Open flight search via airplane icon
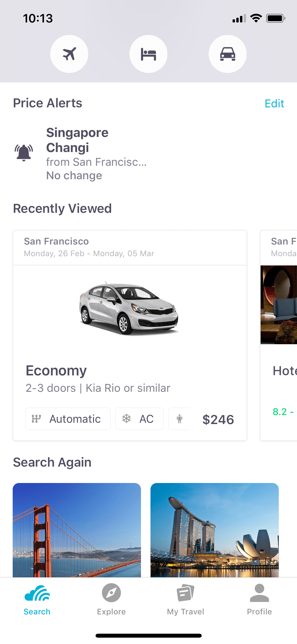The width and height of the screenshot is (297, 644). pos(69,54)
